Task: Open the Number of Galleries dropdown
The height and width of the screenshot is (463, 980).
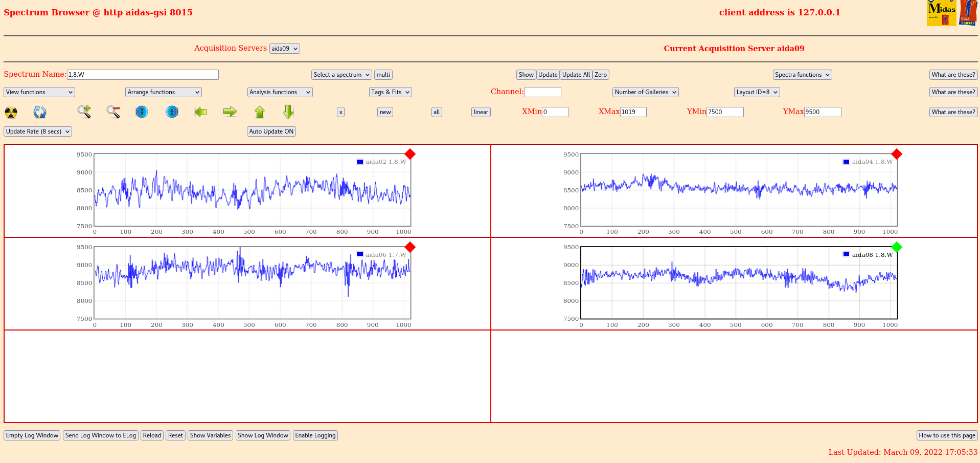Action: point(645,92)
